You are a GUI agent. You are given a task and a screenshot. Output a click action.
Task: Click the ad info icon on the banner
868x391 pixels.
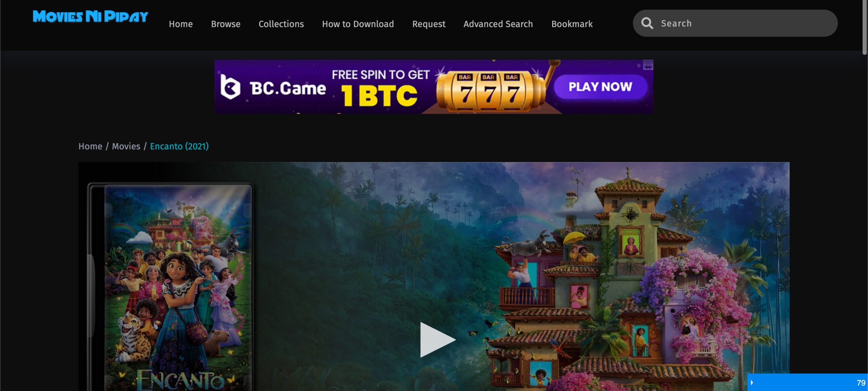[x=648, y=64]
